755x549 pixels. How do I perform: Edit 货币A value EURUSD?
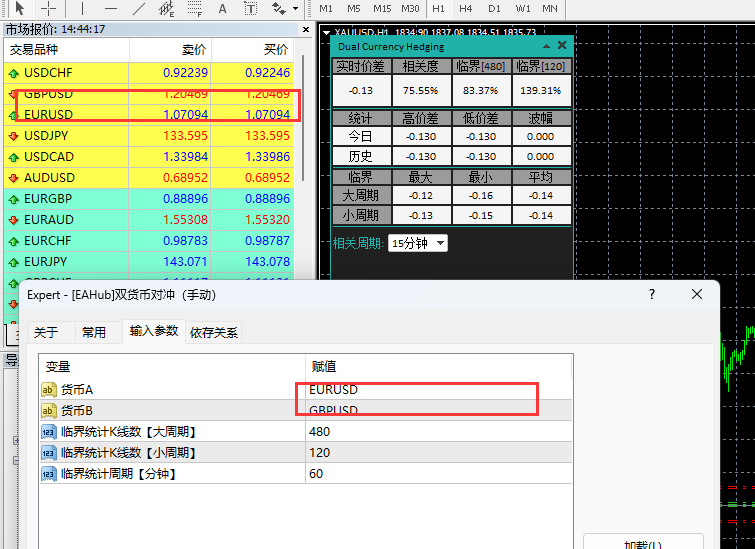[x=439, y=389]
